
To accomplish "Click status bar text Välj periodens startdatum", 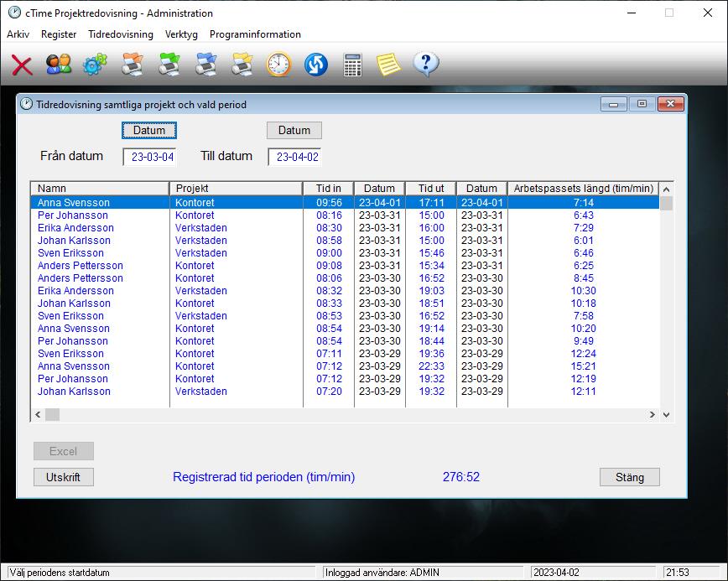I will click(x=60, y=573).
